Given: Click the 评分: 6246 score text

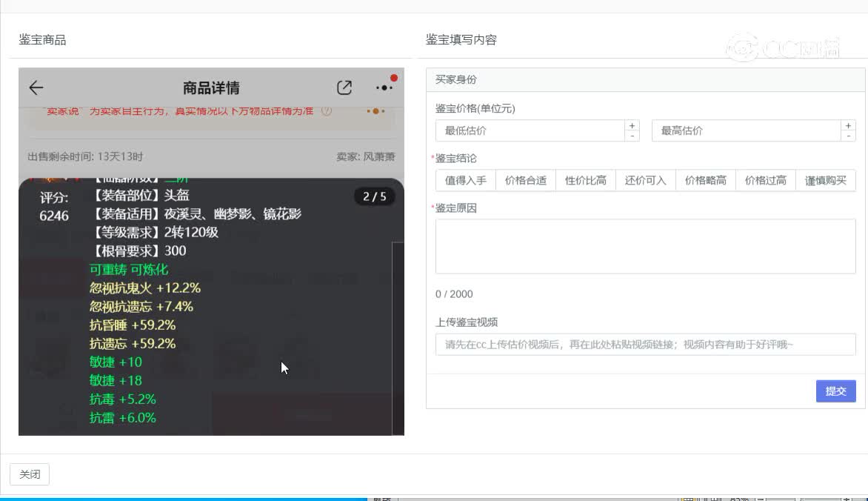Looking at the screenshot, I should (54, 206).
